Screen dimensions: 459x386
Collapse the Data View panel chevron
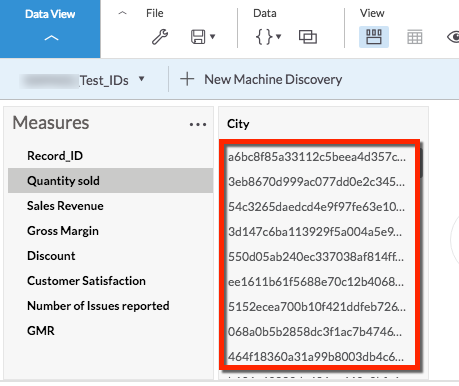tap(51, 38)
